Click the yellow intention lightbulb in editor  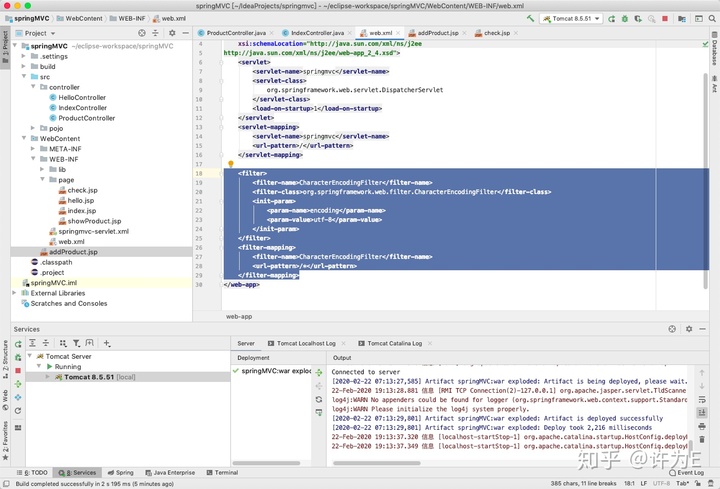[x=231, y=164]
